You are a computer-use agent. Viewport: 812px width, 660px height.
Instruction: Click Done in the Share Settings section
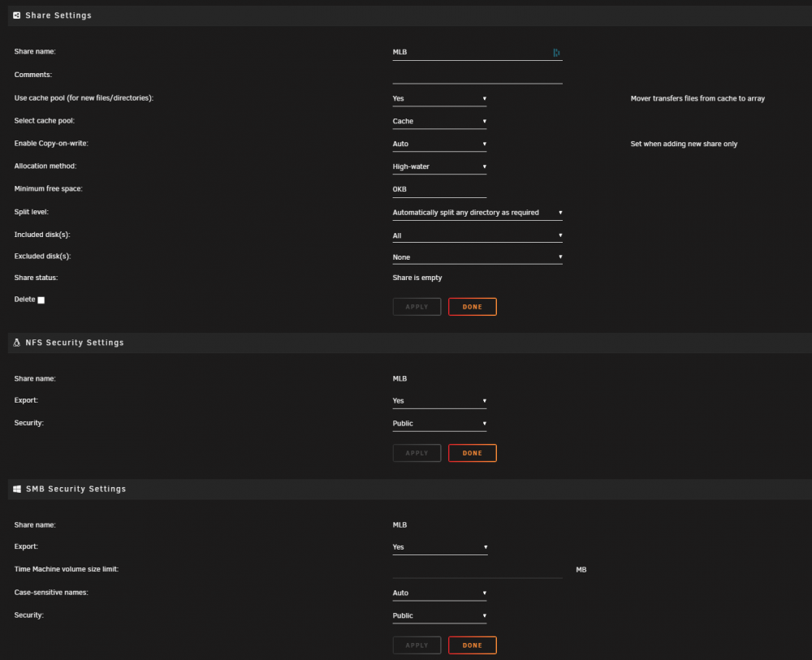tap(473, 307)
